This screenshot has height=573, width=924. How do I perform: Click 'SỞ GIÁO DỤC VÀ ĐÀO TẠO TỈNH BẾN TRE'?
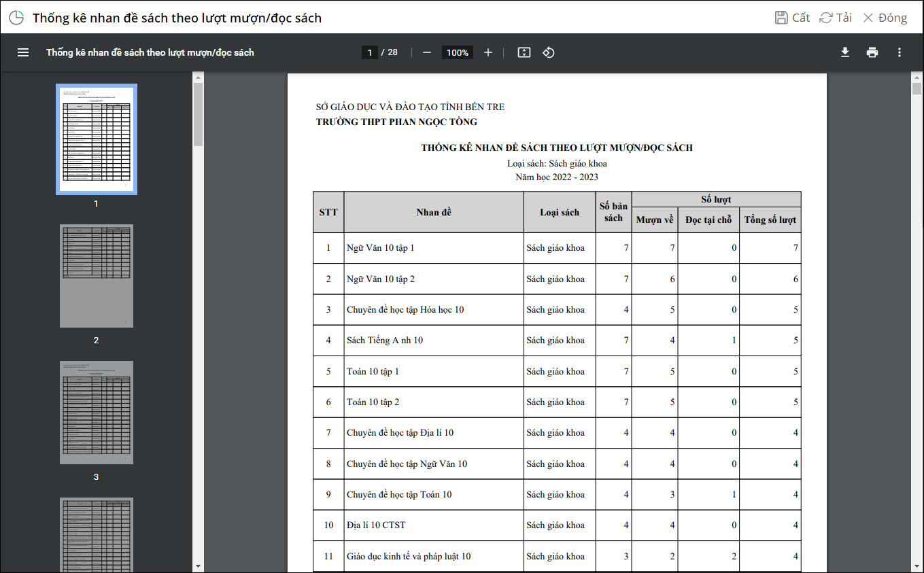pyautogui.click(x=410, y=107)
